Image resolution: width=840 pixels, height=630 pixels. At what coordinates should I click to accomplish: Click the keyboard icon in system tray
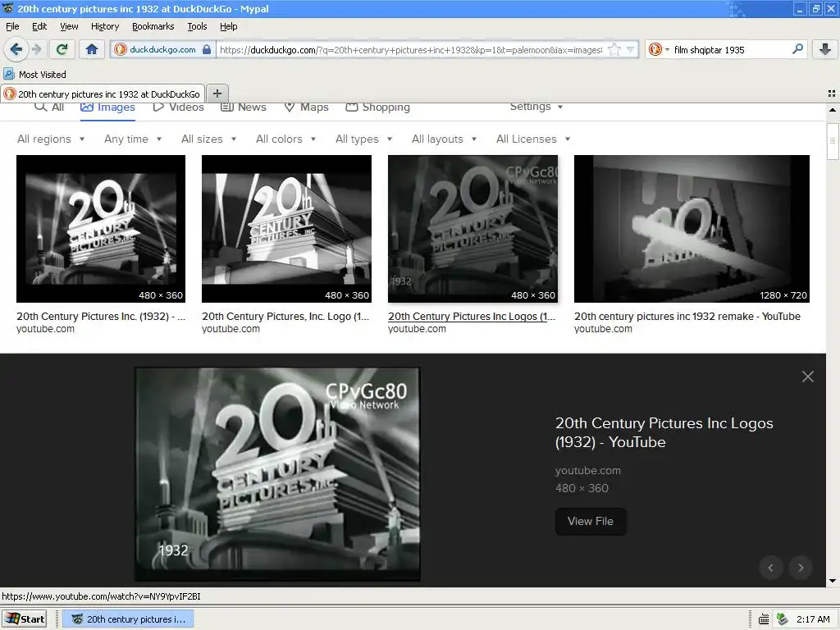point(764,619)
